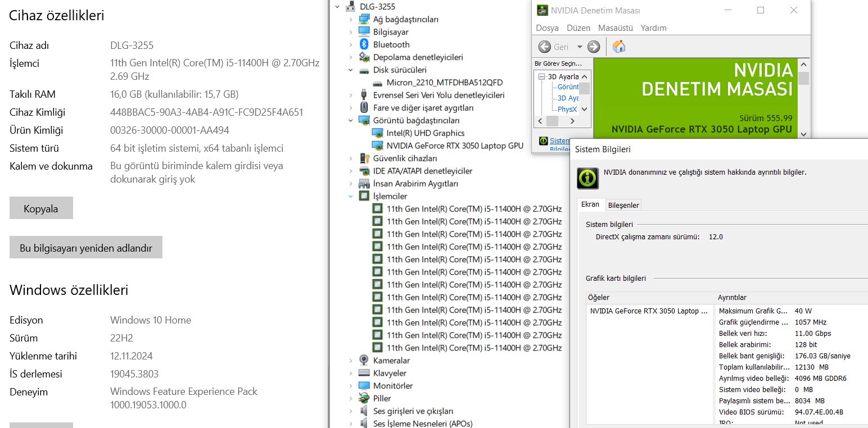Click the Bilgisayar computer icon

tap(364, 32)
